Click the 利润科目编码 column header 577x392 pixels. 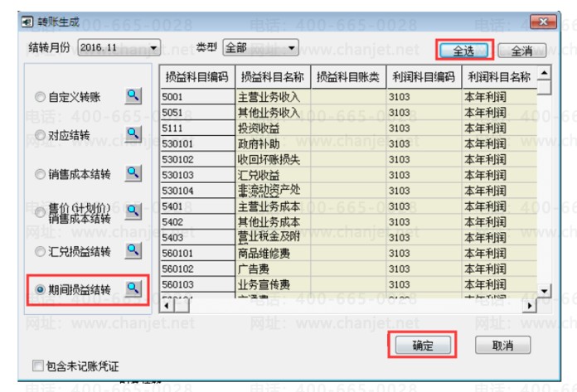(421, 77)
